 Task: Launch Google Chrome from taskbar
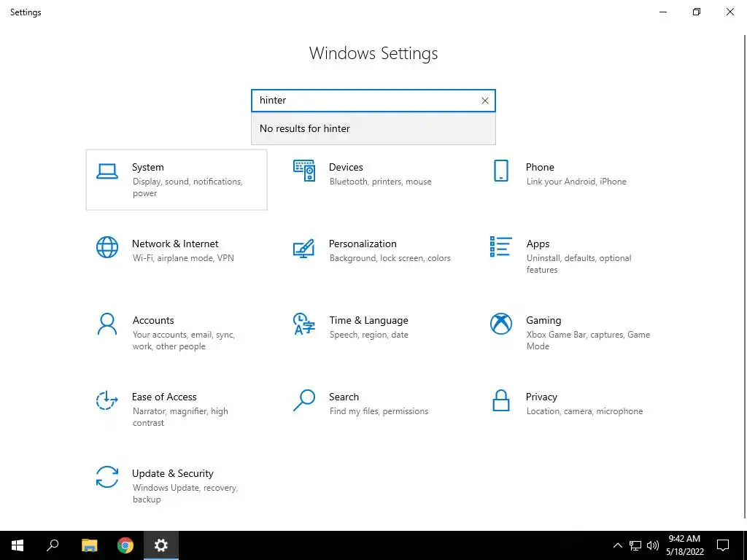(x=125, y=545)
